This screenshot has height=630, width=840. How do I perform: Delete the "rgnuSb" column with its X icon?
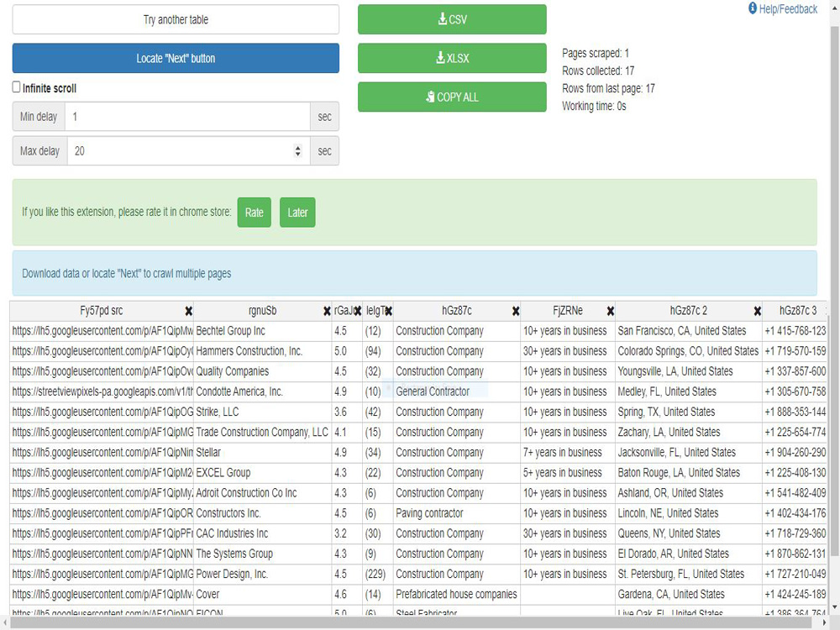327,311
